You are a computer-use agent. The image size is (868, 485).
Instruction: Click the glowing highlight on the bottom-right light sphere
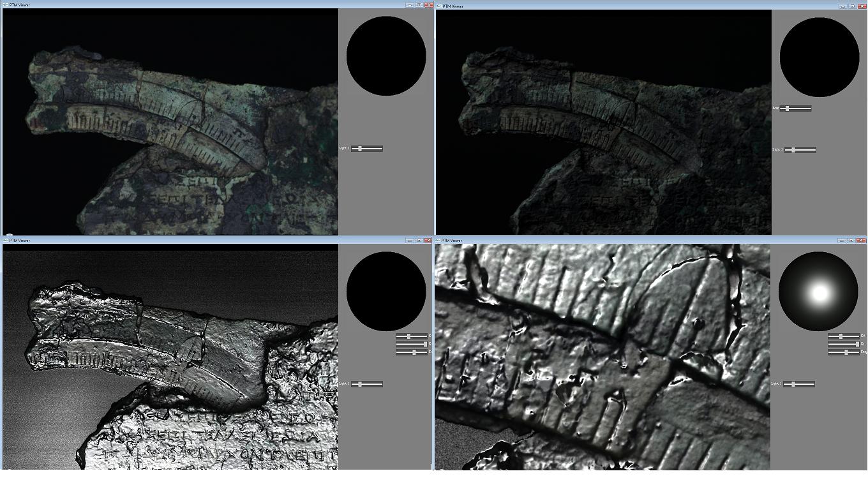point(819,294)
